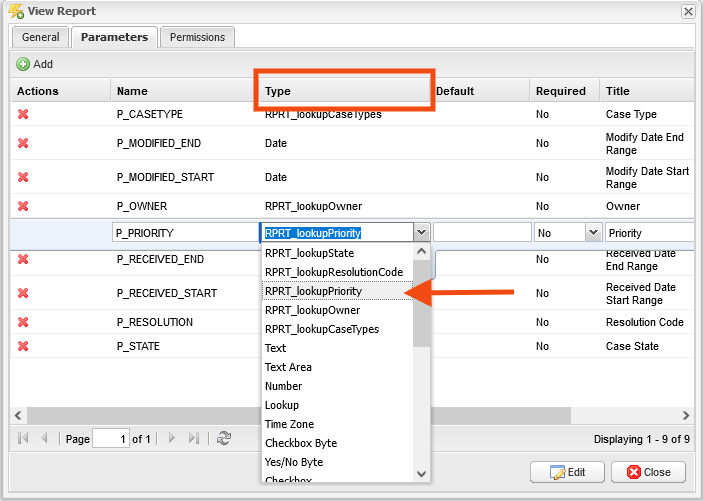Click the Edit button
Image resolution: width=703 pixels, height=501 pixels.
567,472
